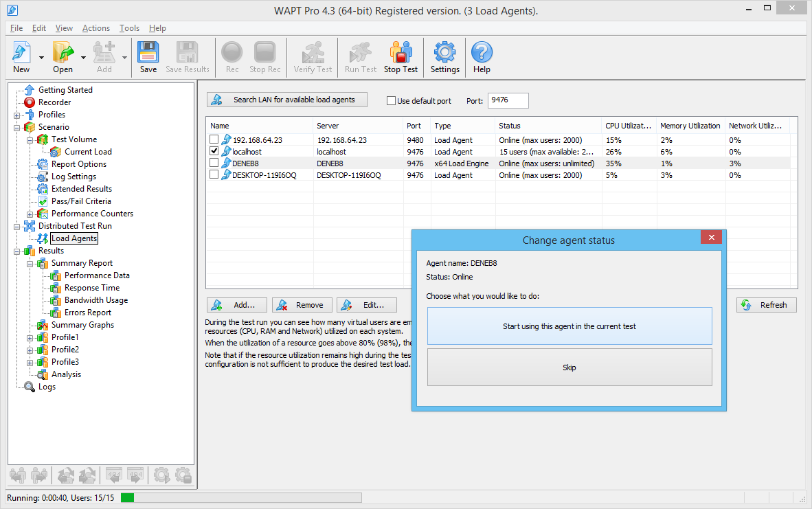Toggle the Use default port checkbox
Viewport: 812px width, 509px height.
click(x=392, y=101)
